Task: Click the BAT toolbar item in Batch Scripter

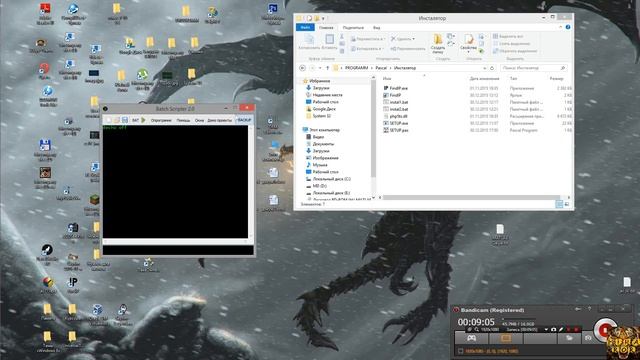Action: point(136,120)
